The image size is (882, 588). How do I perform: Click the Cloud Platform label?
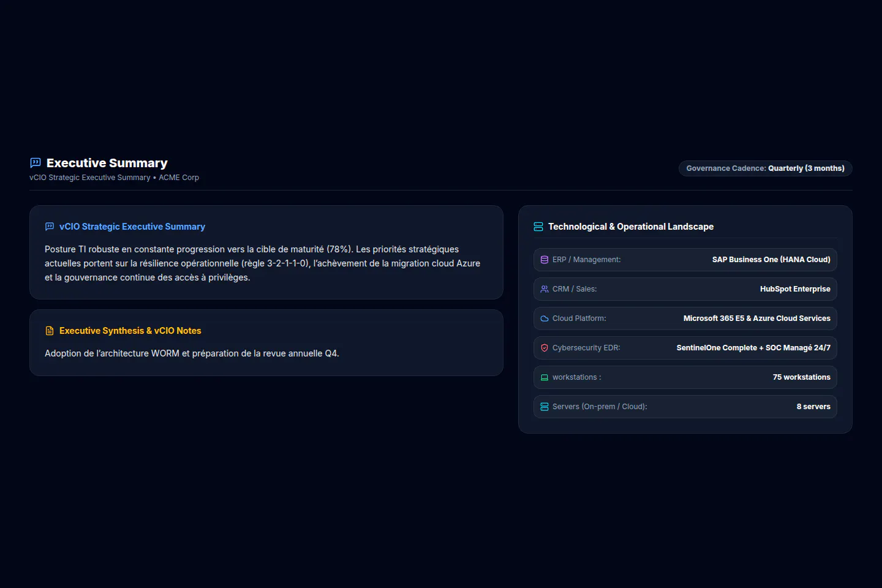point(579,318)
